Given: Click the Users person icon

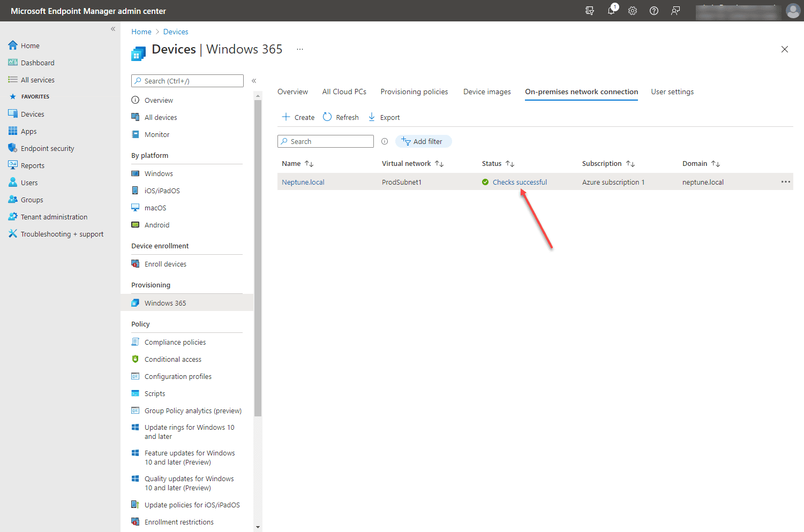Looking at the screenshot, I should [13, 183].
